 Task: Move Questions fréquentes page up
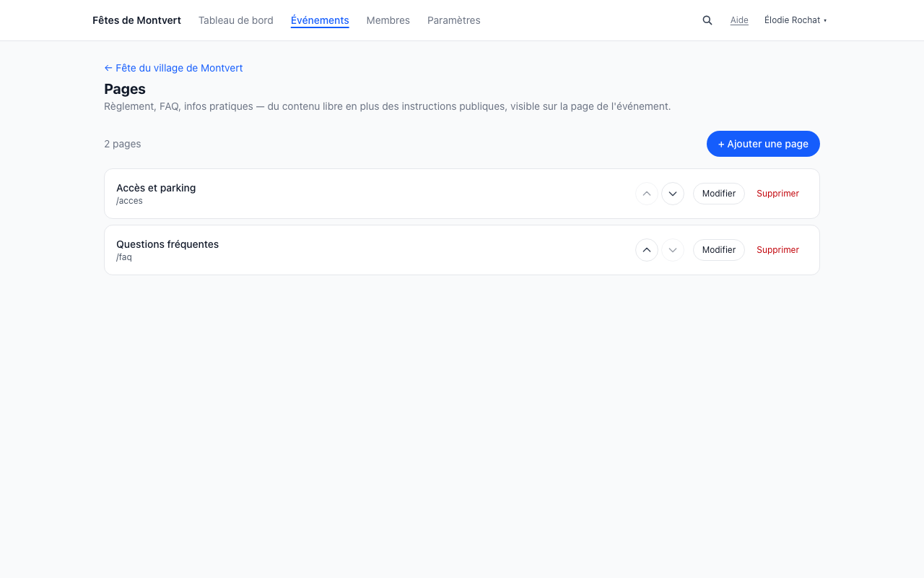click(x=647, y=250)
